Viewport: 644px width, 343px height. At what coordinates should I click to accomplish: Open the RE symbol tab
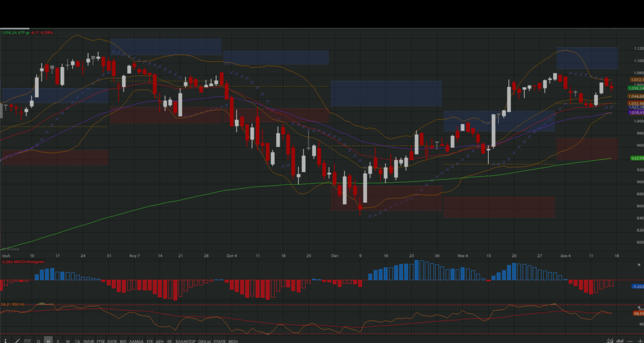[169, 341]
